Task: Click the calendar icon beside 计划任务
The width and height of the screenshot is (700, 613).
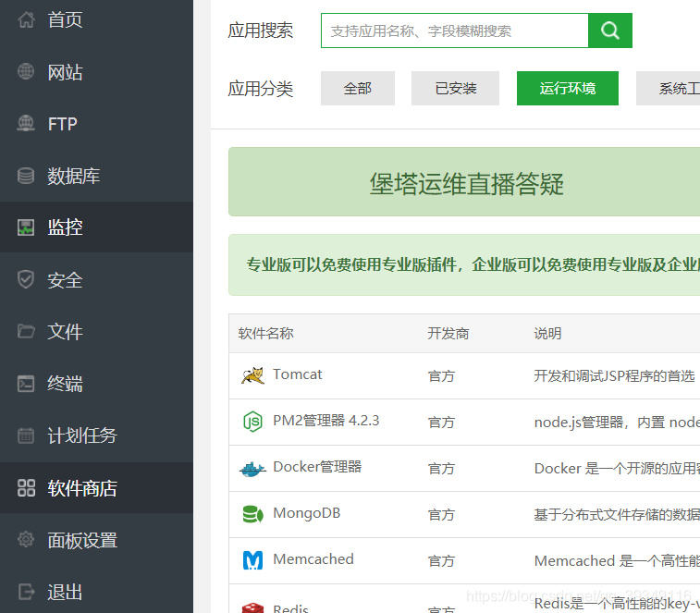Action: tap(26, 435)
